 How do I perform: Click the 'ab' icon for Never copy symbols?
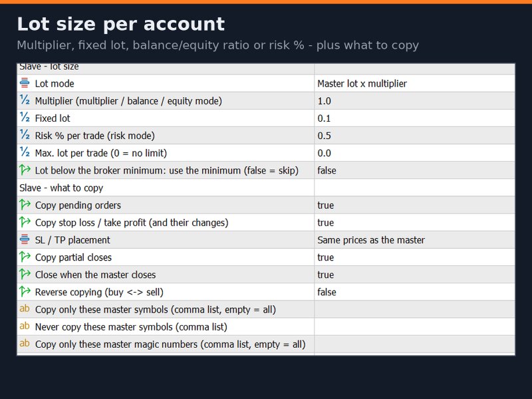(25, 326)
